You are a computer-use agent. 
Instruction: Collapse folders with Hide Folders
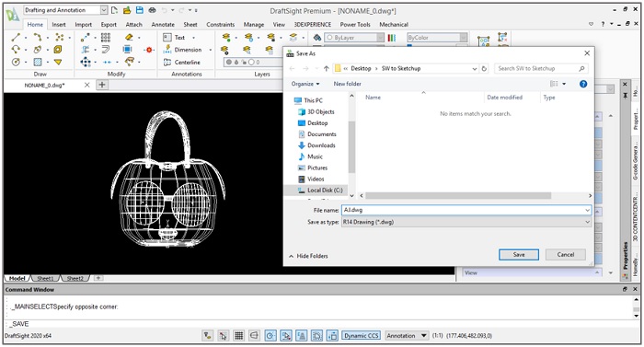pyautogui.click(x=308, y=256)
